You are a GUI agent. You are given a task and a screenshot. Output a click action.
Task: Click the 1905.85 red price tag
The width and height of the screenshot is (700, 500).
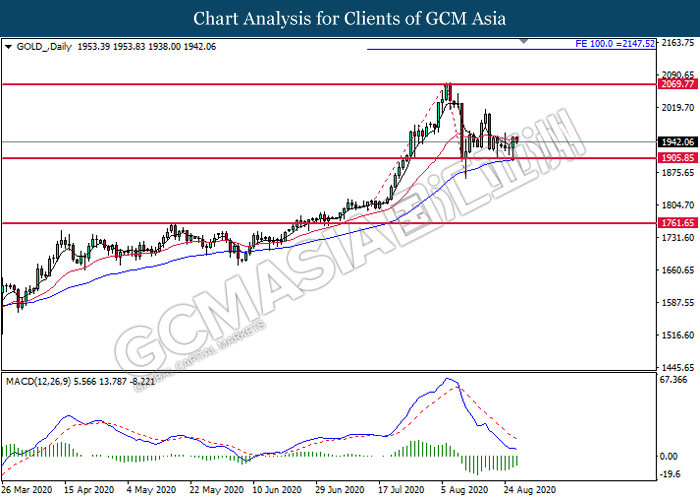(677, 158)
